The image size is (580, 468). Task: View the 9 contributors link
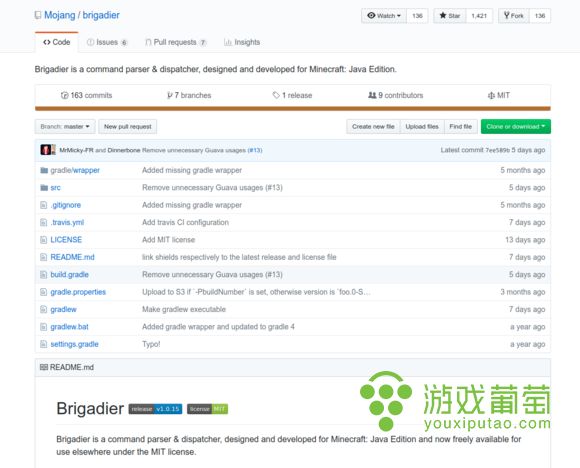pyautogui.click(x=396, y=95)
